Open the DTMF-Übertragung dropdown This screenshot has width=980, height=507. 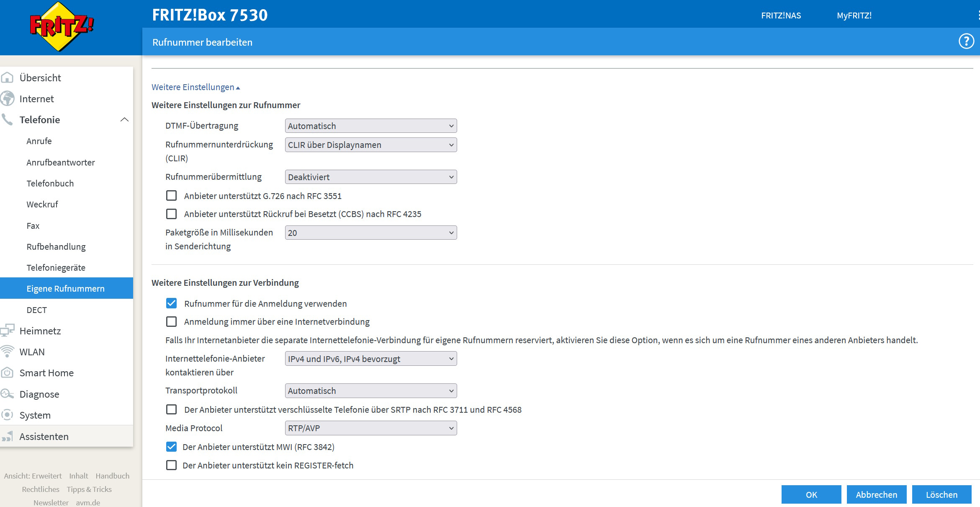(370, 126)
